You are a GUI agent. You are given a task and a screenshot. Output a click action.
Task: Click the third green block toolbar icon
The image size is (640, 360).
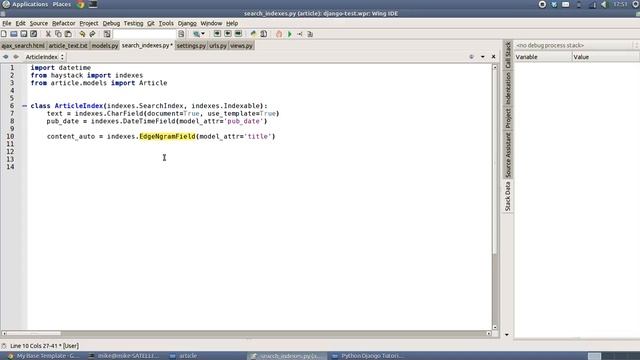(x=238, y=34)
